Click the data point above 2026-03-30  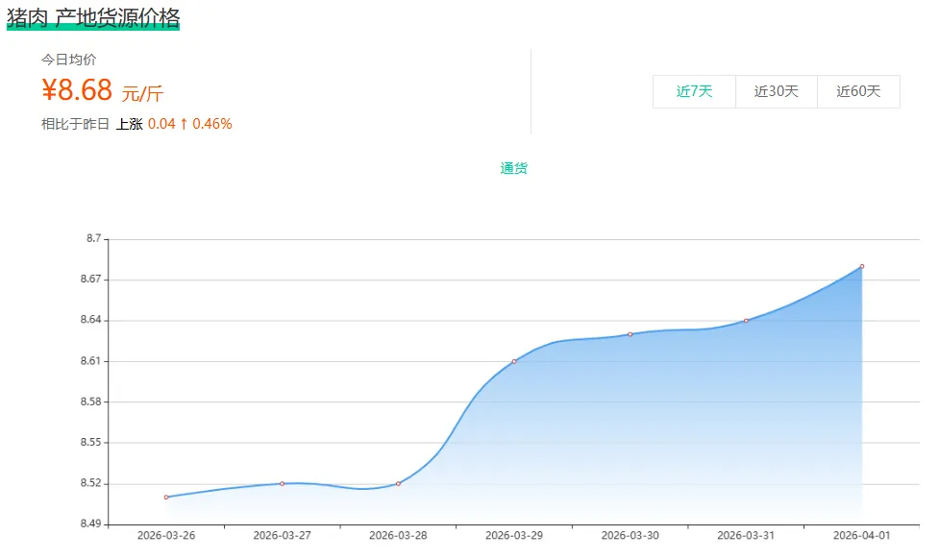click(630, 334)
